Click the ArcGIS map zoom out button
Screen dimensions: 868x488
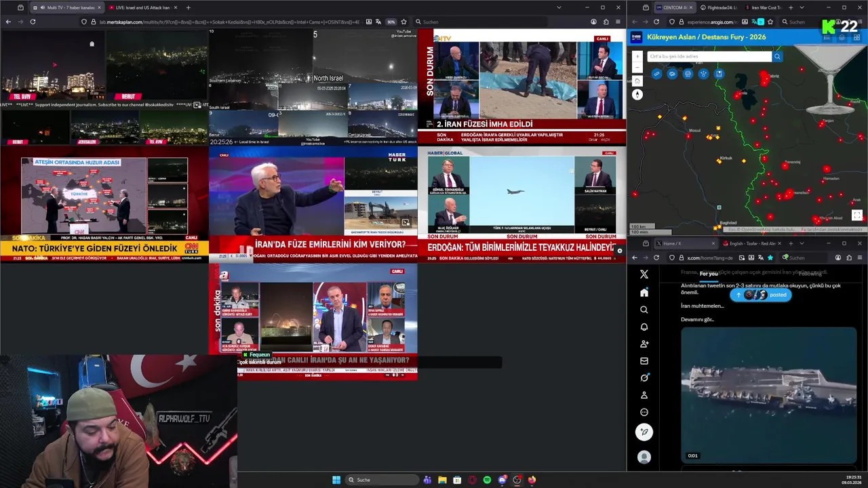[637, 66]
